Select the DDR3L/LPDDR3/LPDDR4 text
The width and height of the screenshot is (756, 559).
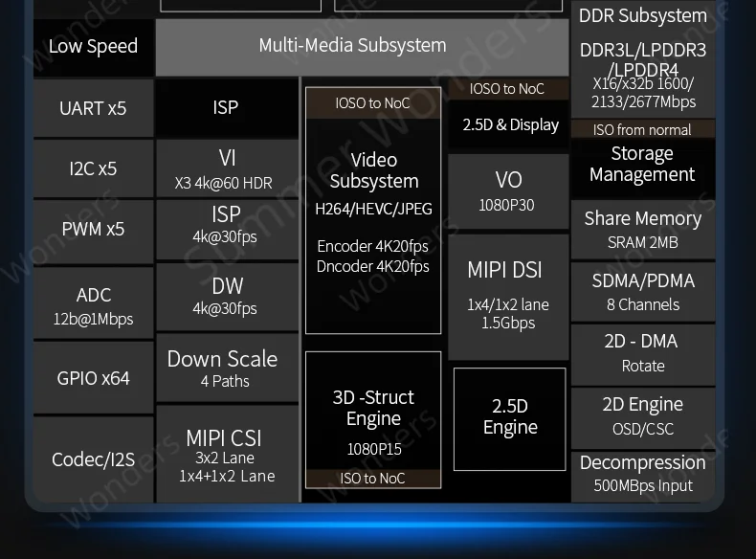(x=643, y=58)
